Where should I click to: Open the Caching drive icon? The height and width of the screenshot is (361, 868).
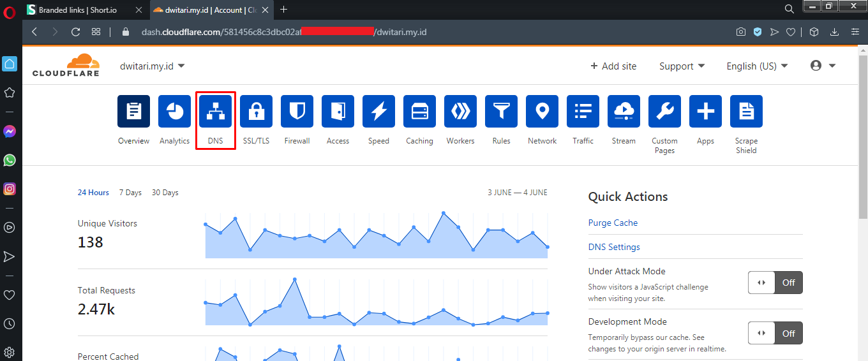coord(419,112)
